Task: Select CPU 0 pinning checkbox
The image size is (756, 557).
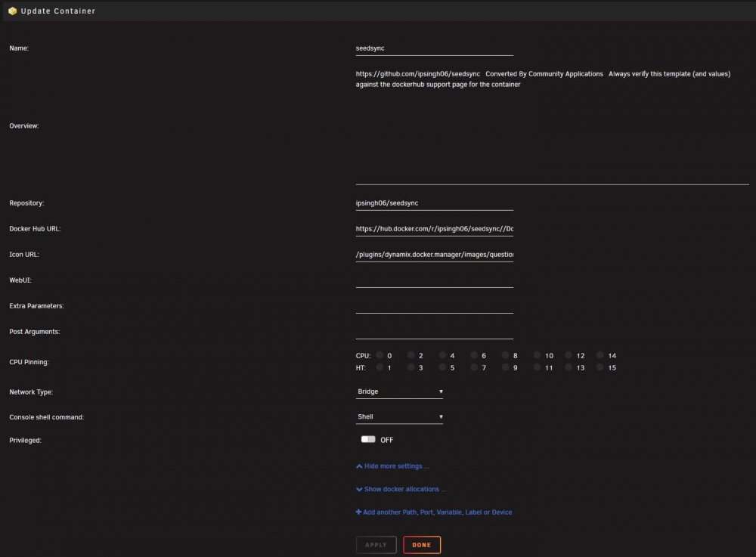Action: point(380,355)
